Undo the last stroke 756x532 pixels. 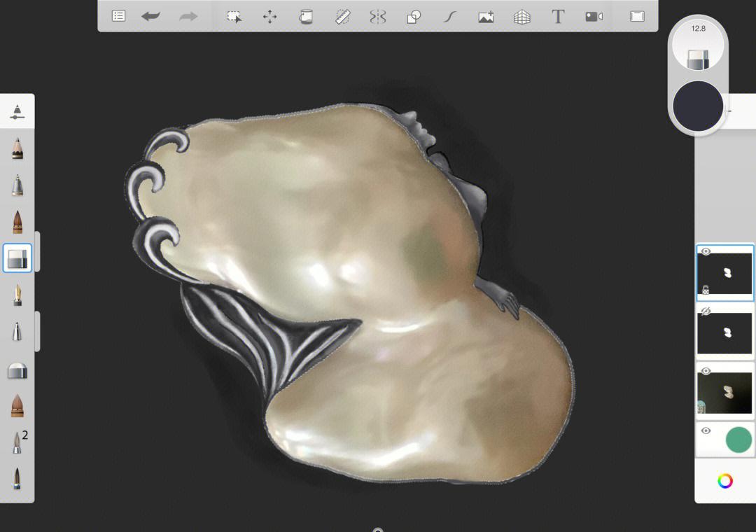[151, 16]
